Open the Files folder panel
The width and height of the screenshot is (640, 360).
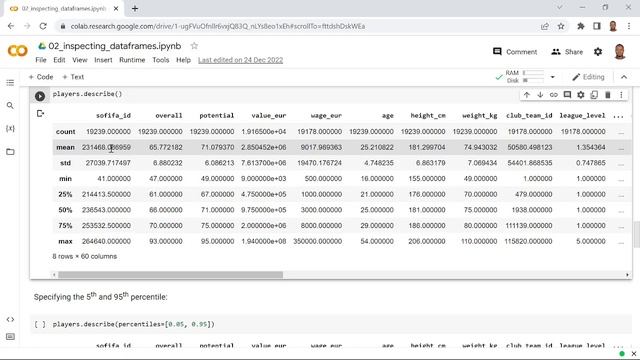tap(10, 152)
